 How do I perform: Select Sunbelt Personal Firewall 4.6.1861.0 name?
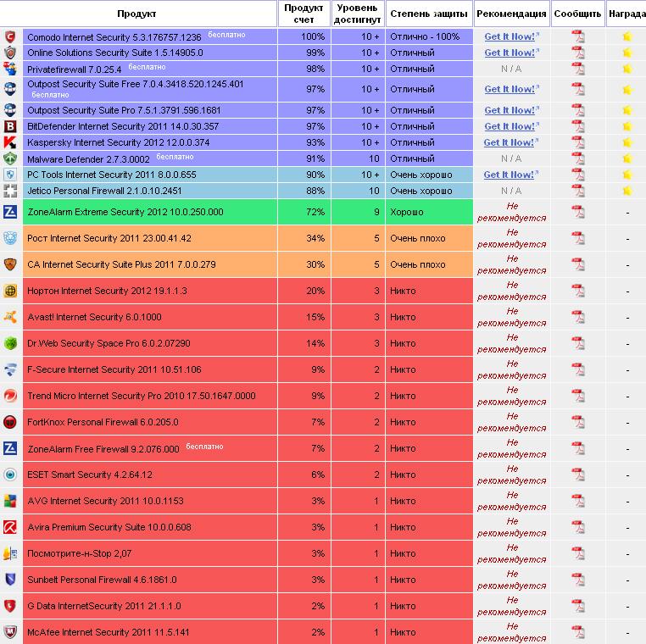[x=102, y=580]
